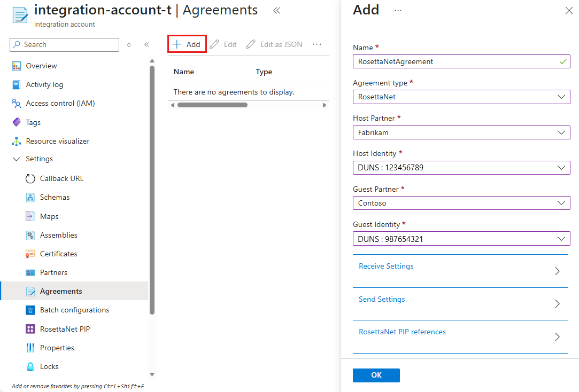Image resolution: width=579 pixels, height=392 pixels.
Task: Collapse the Settings section in sidebar
Action: coord(17,159)
